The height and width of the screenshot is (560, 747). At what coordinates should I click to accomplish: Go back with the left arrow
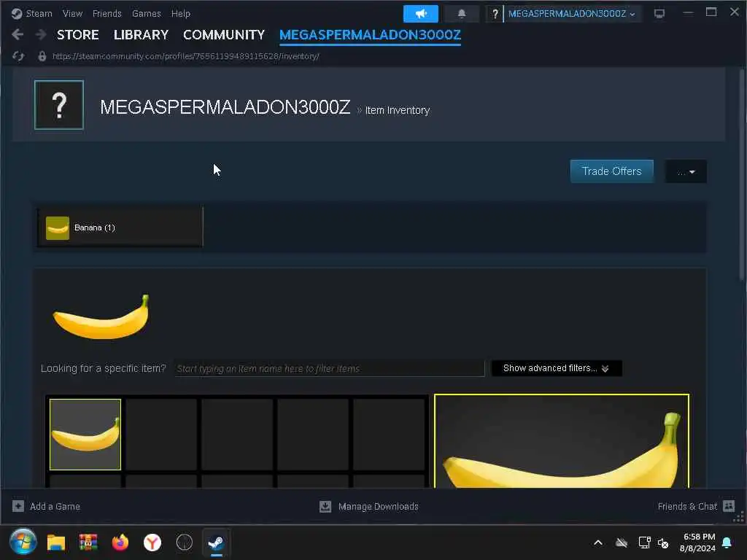point(18,34)
